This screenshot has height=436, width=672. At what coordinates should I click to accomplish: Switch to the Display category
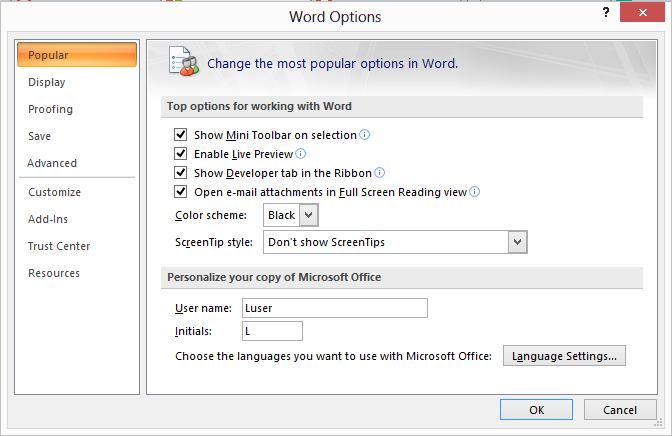[47, 82]
